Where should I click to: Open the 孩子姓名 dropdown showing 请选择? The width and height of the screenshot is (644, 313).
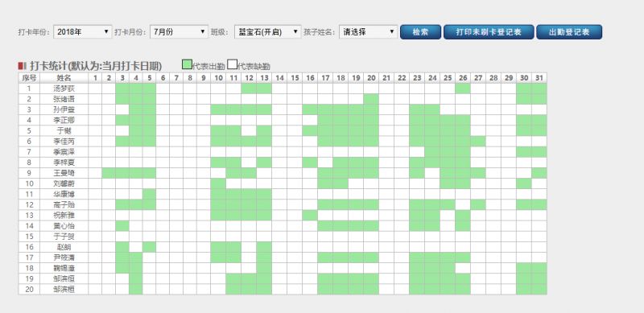(369, 31)
